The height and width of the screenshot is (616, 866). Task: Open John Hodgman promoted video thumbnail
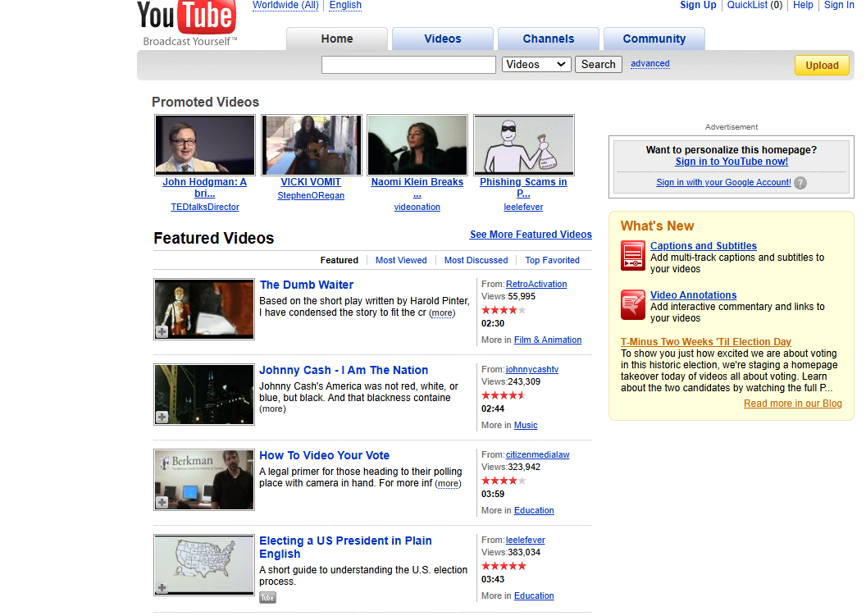(205, 144)
